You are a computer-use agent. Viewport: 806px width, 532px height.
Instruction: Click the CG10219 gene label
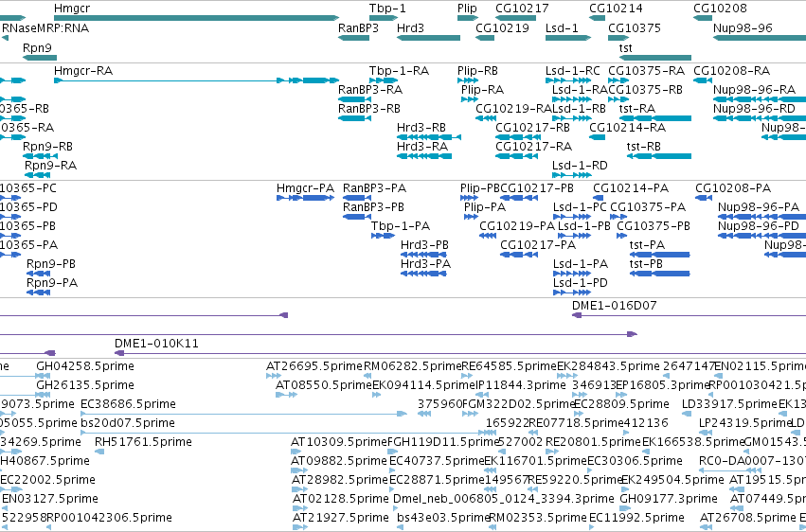502,27
